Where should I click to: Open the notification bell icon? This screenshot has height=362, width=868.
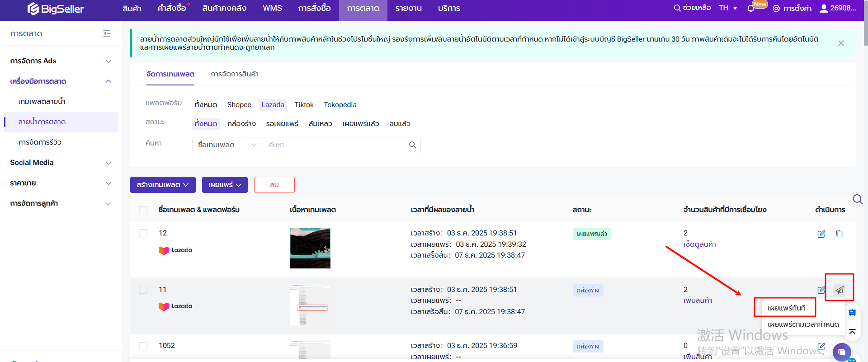click(751, 9)
